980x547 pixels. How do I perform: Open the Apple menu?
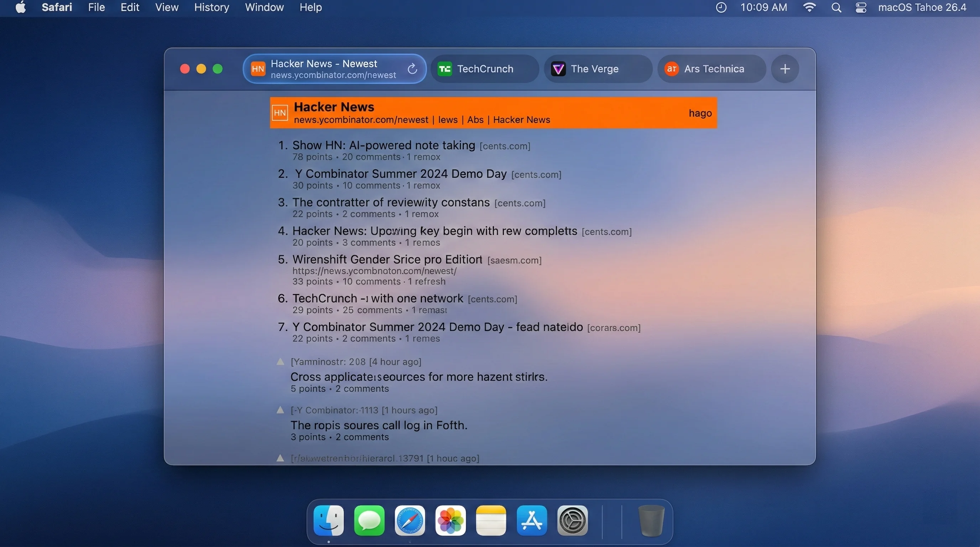21,7
